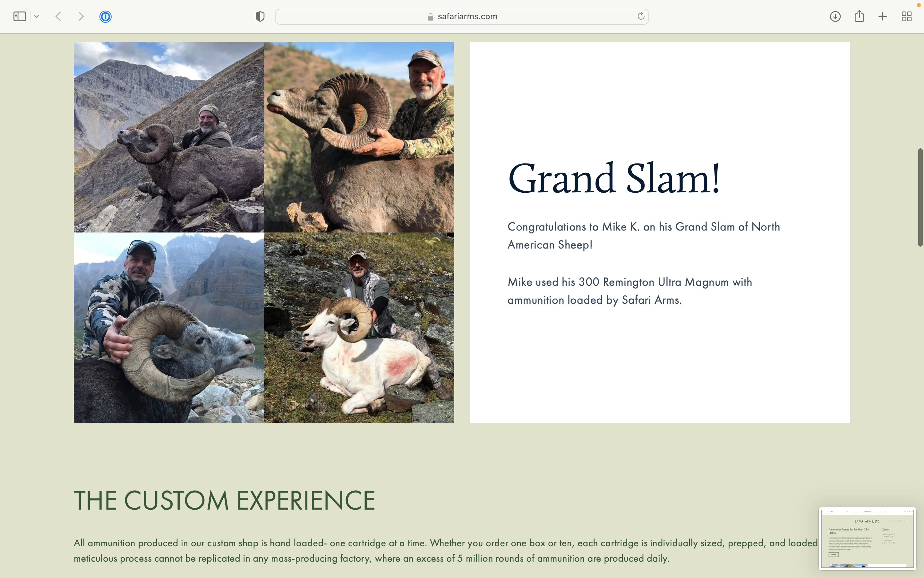Click the safariarms.com address bar
This screenshot has height=578, width=924.
tap(462, 16)
